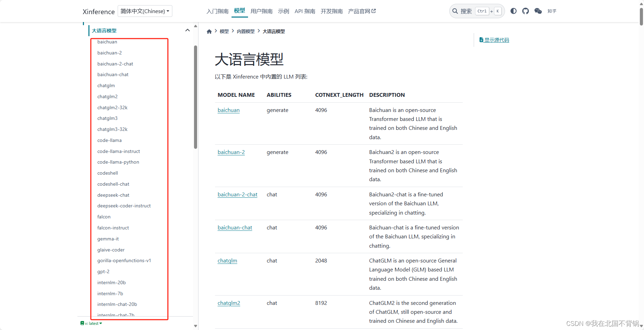Open the chatglm2 table link
This screenshot has height=330, width=644.
pos(229,303)
